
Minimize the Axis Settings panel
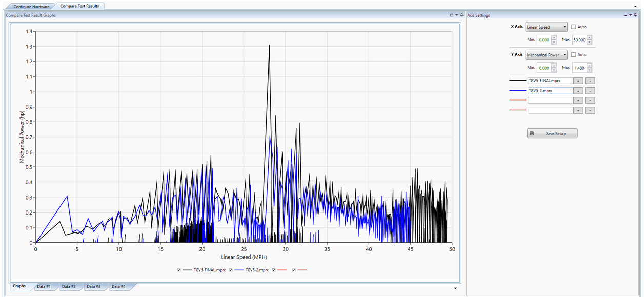click(625, 15)
